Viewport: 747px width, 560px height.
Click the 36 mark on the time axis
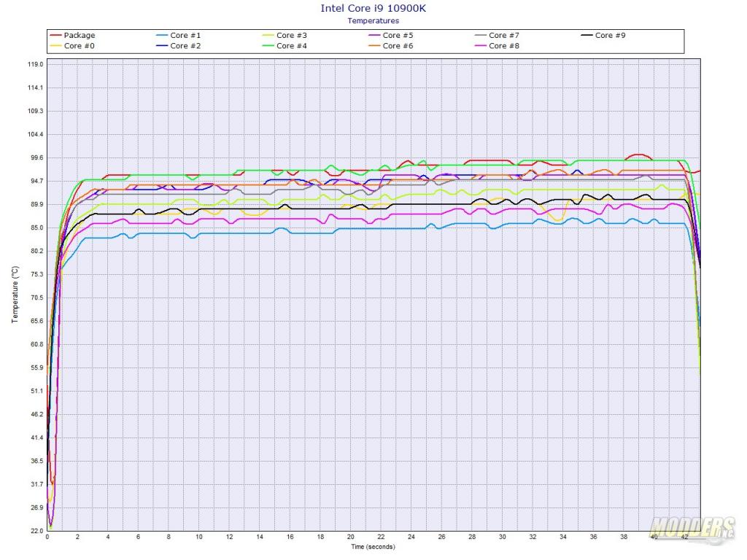click(594, 537)
